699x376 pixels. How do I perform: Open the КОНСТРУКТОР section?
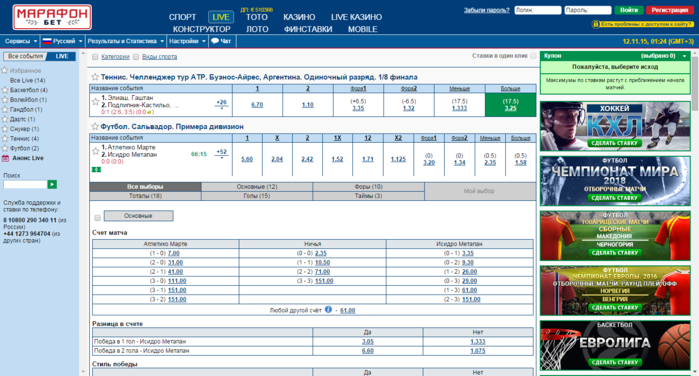(201, 29)
